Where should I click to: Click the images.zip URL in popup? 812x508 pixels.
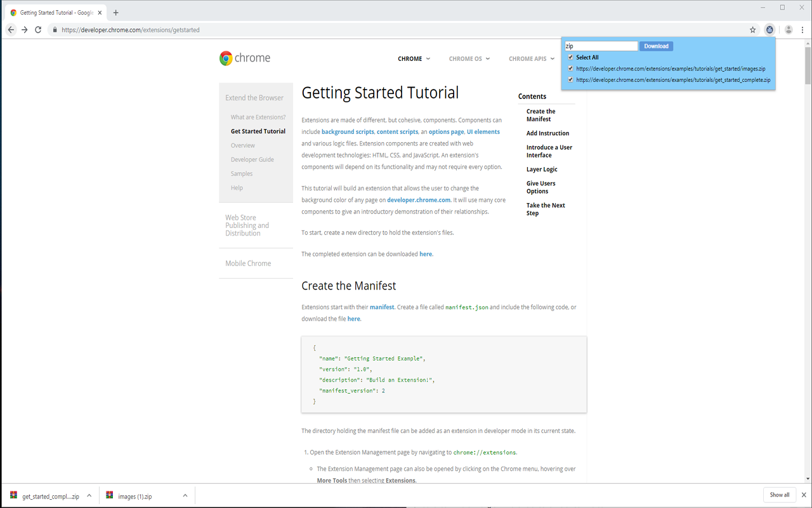point(671,69)
